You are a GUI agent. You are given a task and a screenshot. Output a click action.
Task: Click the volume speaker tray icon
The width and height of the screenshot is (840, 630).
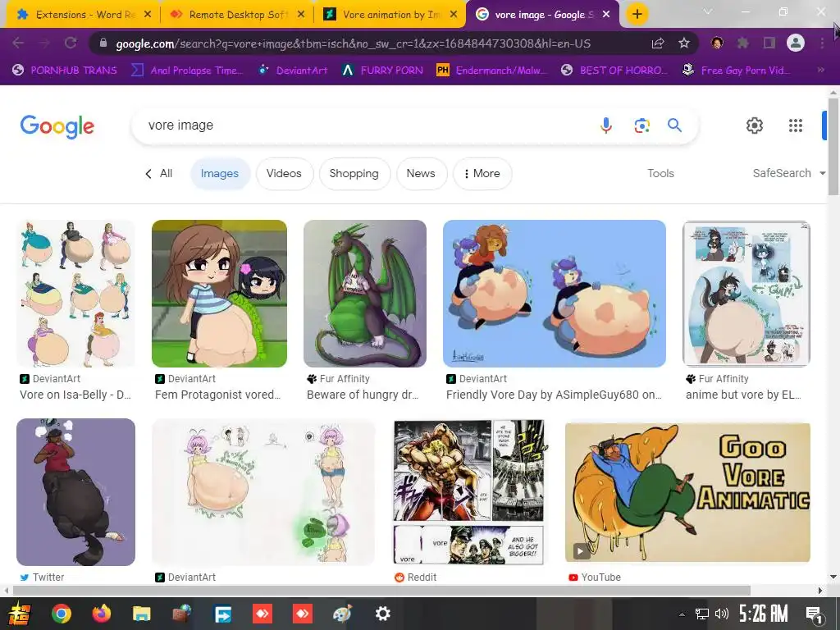[x=722, y=614]
